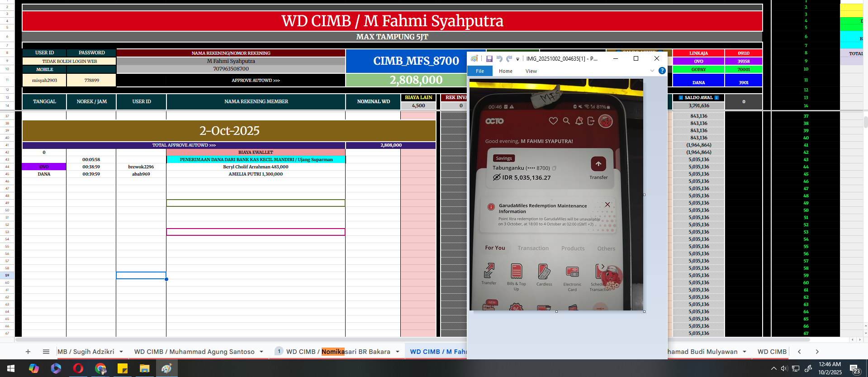Image resolution: width=868 pixels, height=377 pixels.
Task: Switch to the View ribbon tab in Paint
Action: (x=531, y=71)
